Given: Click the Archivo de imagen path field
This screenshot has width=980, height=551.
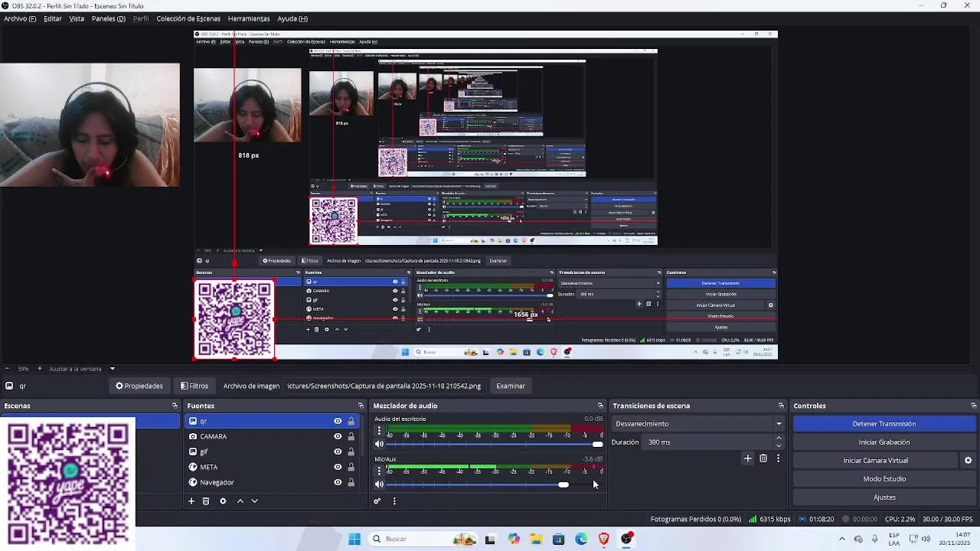Looking at the screenshot, I should click(x=384, y=386).
